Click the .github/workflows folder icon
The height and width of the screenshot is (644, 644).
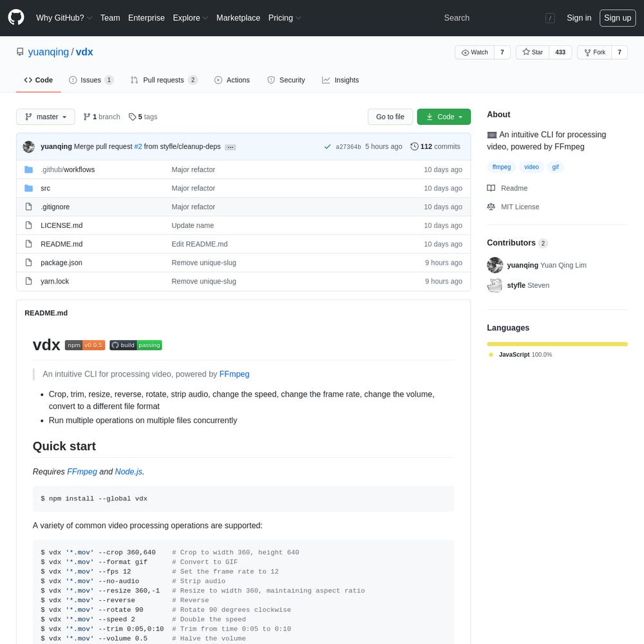pos(28,169)
